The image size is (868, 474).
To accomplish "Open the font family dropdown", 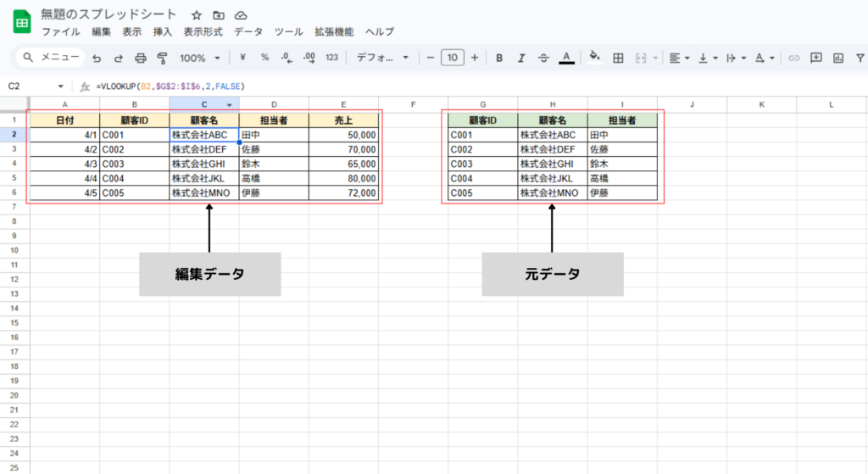I will pos(382,58).
